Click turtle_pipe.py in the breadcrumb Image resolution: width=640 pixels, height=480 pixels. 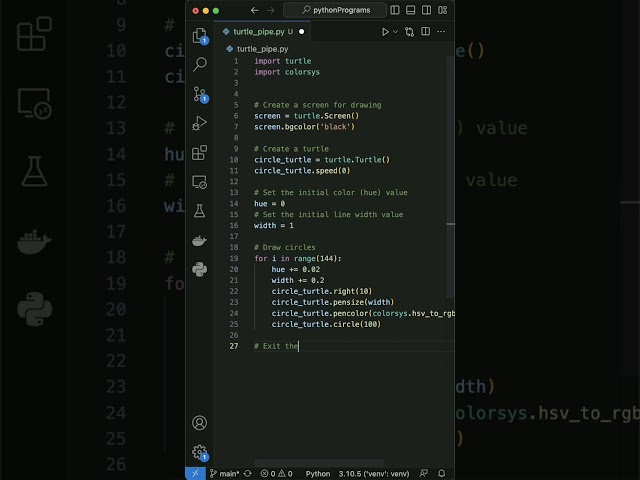tap(262, 49)
